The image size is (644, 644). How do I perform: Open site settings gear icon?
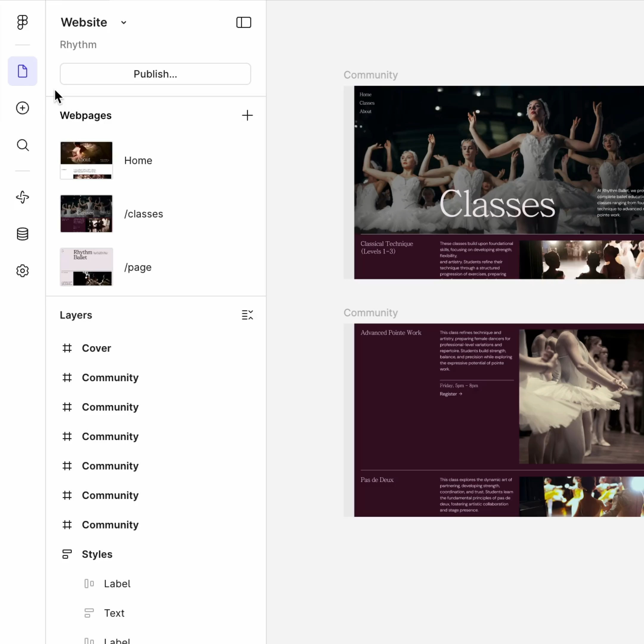[x=22, y=271]
